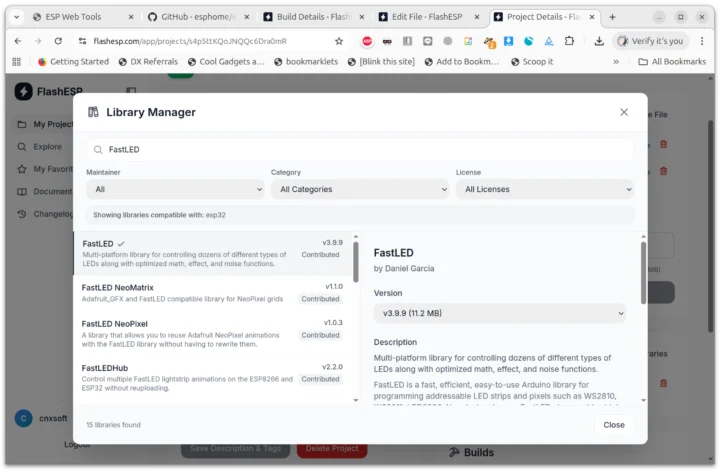The height and width of the screenshot is (471, 720).
Task: Select the FastLED NeoPixel library
Action: pyautogui.click(x=212, y=333)
